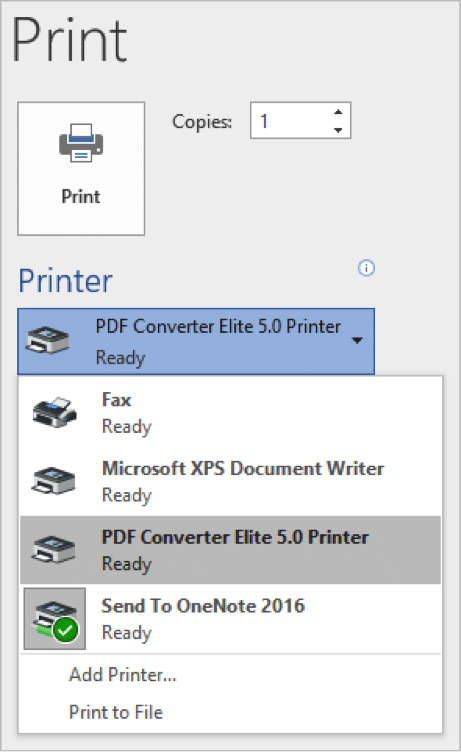Viewport: 461px width, 752px height.
Task: Click the Fax machine icon
Action: coord(54,412)
